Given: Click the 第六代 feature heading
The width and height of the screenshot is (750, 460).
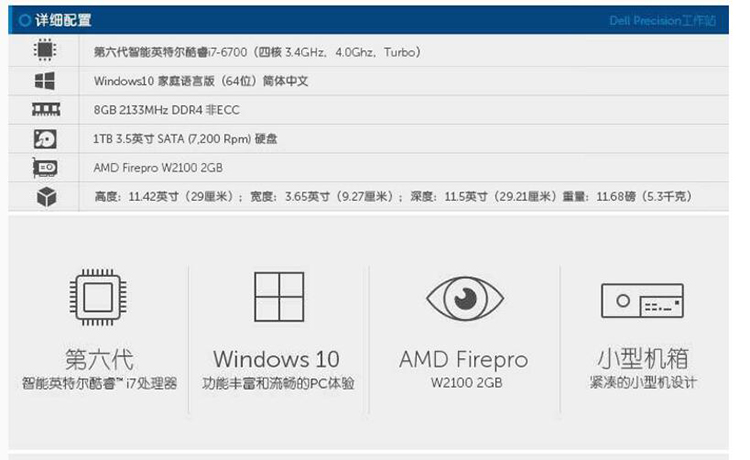Looking at the screenshot, I should pos(99,360).
